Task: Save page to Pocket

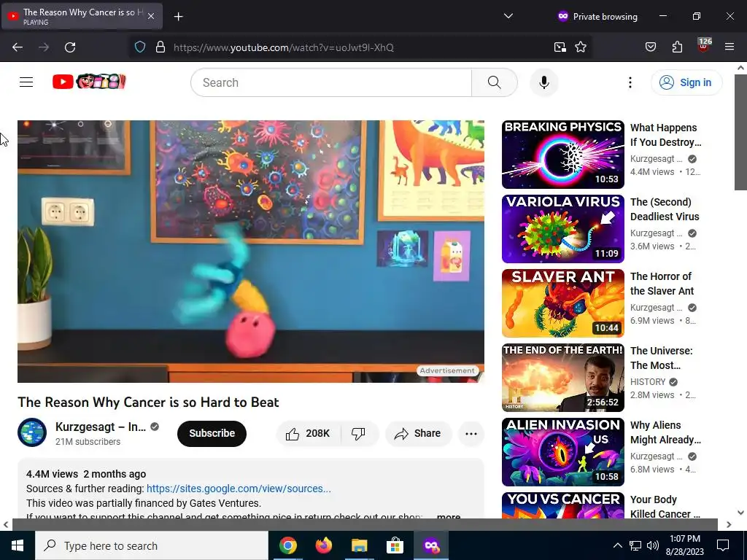Action: 650,47
